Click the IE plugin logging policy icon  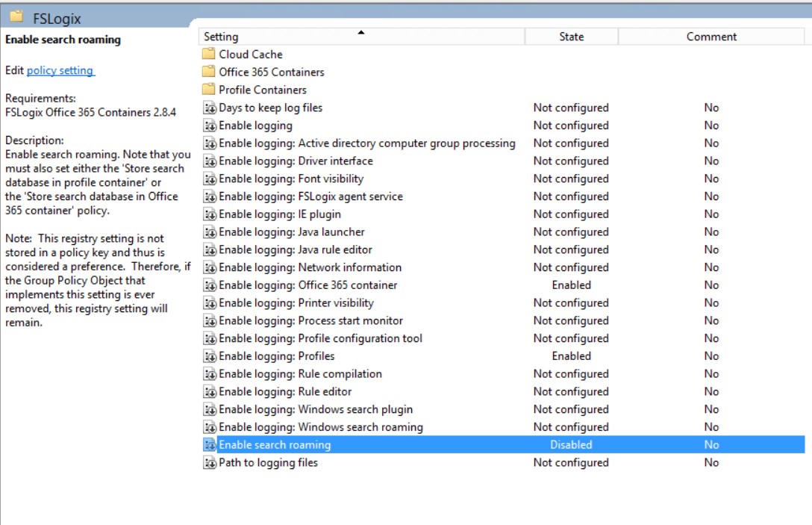coord(210,214)
